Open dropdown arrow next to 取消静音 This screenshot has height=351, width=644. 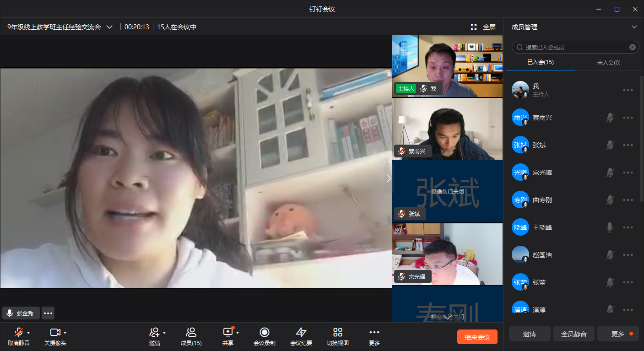29,333
